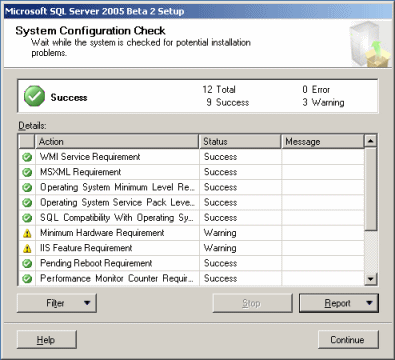Click success icon for Operating System Minimum Level row

(x=27, y=187)
